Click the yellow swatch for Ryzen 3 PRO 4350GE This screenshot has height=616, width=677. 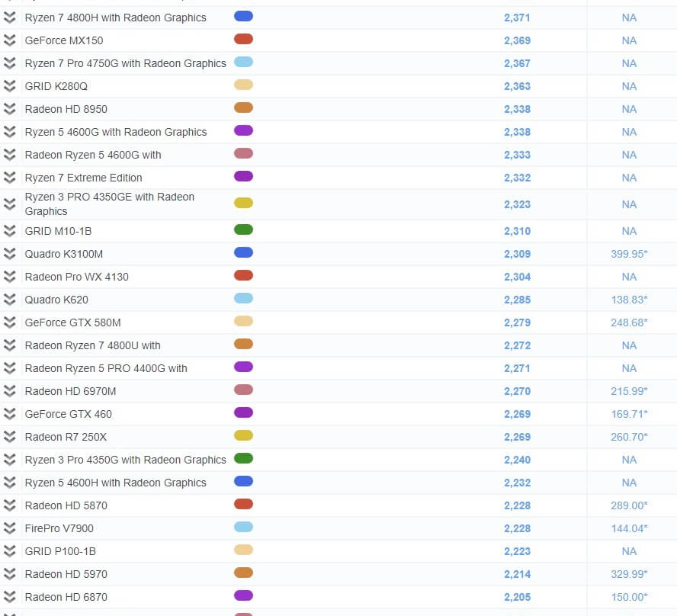[243, 203]
